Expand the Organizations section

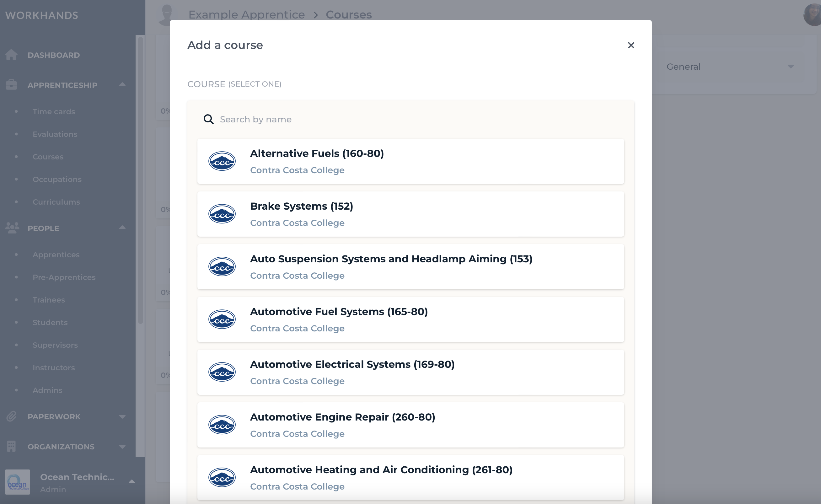tap(122, 447)
